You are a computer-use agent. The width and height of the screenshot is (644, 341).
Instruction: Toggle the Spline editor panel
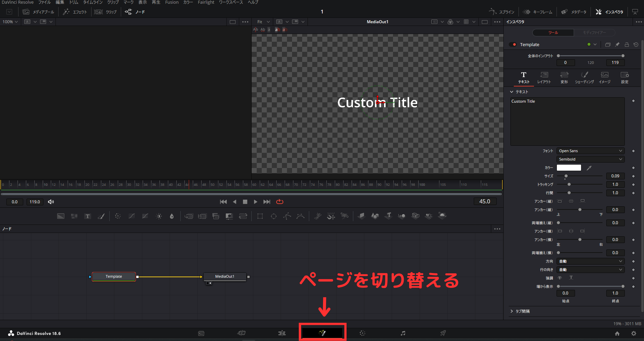502,12
